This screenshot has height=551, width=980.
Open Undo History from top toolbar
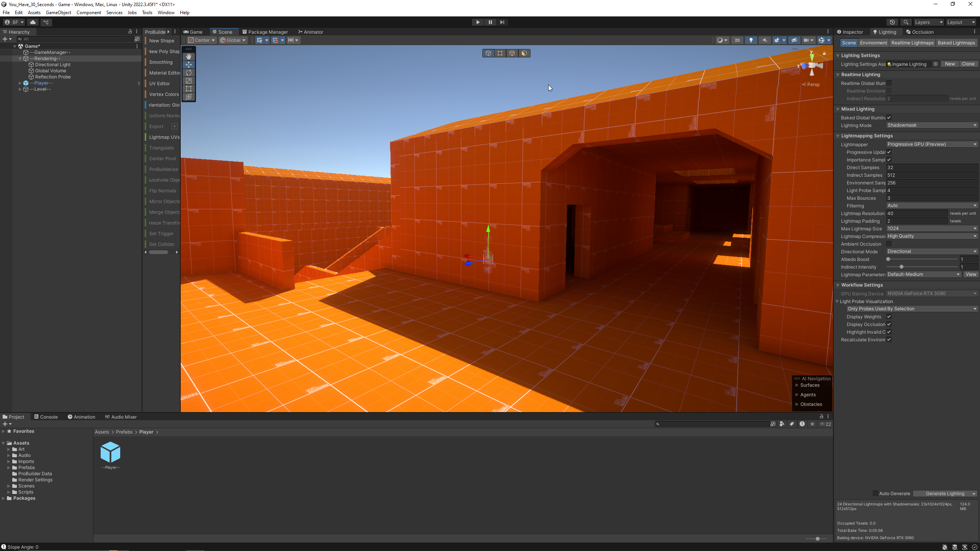(892, 22)
